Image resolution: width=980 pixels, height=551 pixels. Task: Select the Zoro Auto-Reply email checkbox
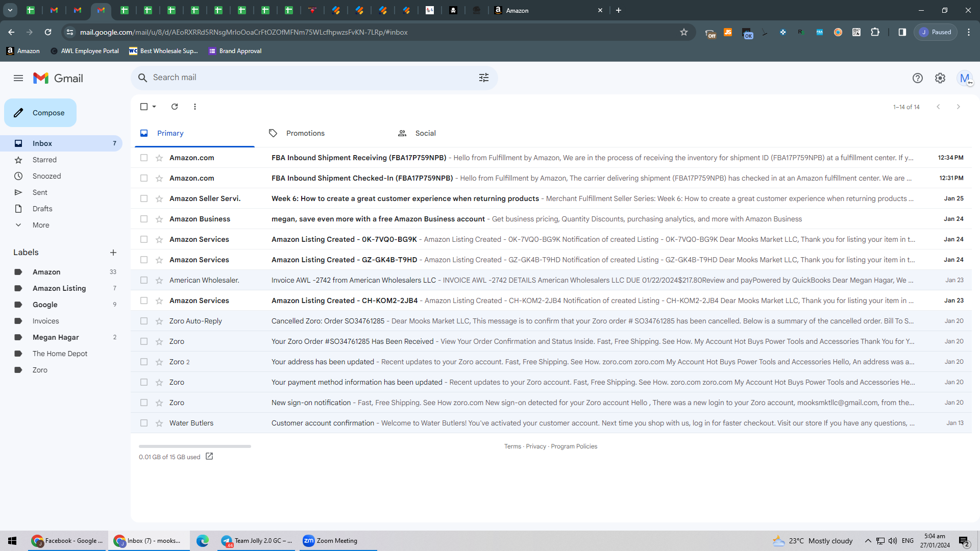pos(144,321)
